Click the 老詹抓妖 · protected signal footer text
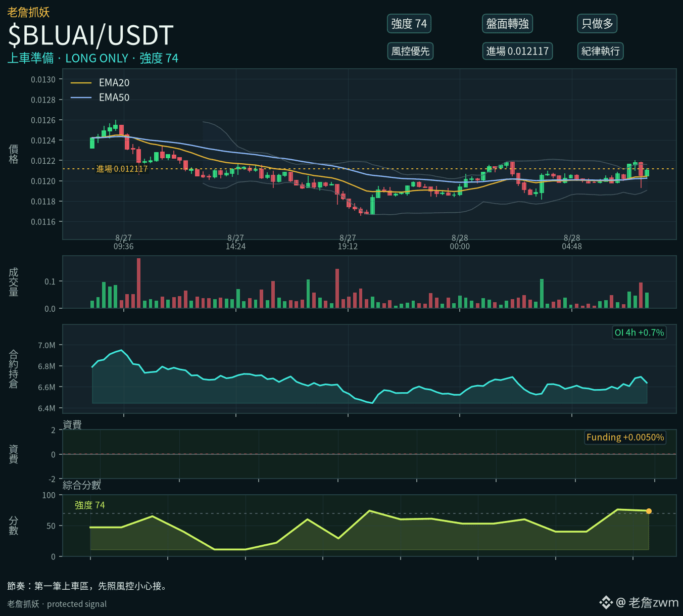 [x=57, y=604]
